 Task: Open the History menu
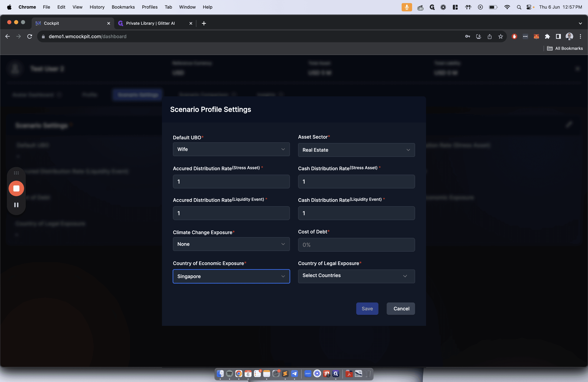[97, 7]
